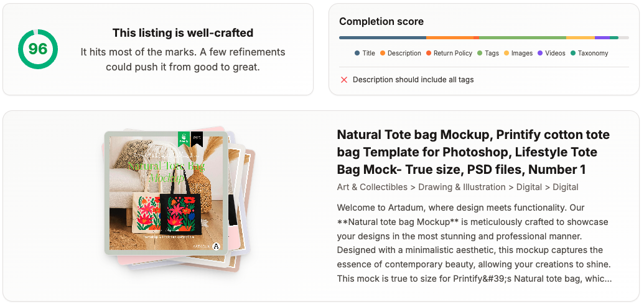
Task: Click the green Printify badge on thumbnail
Action: [184, 138]
